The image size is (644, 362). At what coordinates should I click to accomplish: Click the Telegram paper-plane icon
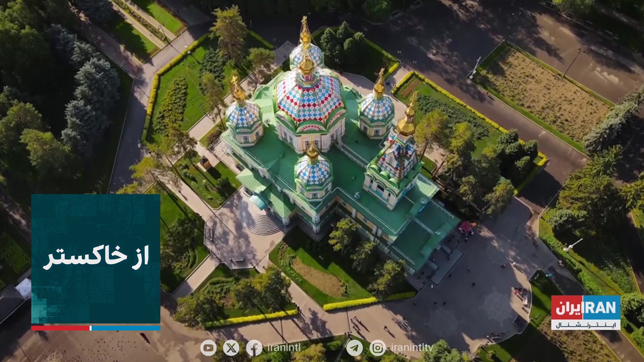354,348
